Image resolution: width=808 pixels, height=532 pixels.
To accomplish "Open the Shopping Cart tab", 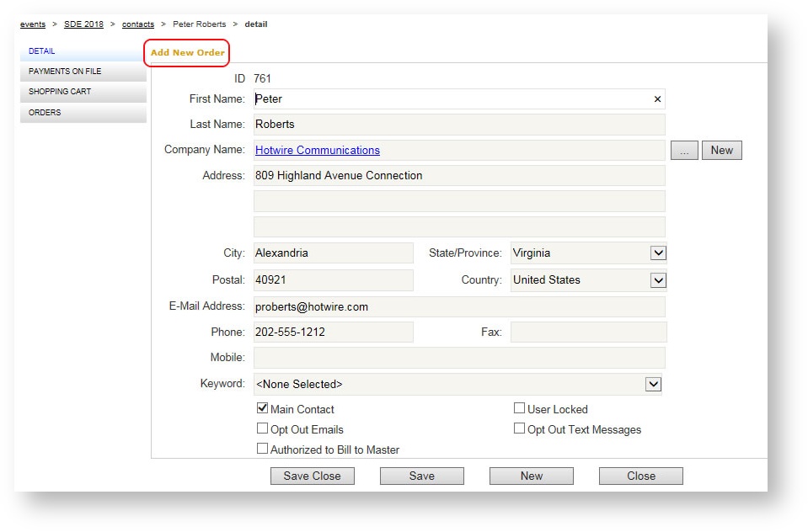I will [x=83, y=92].
